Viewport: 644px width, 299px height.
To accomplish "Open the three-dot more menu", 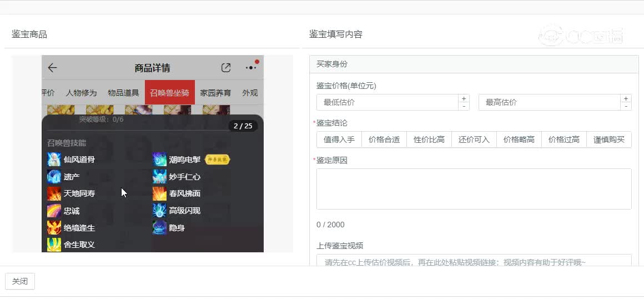I will (x=251, y=68).
